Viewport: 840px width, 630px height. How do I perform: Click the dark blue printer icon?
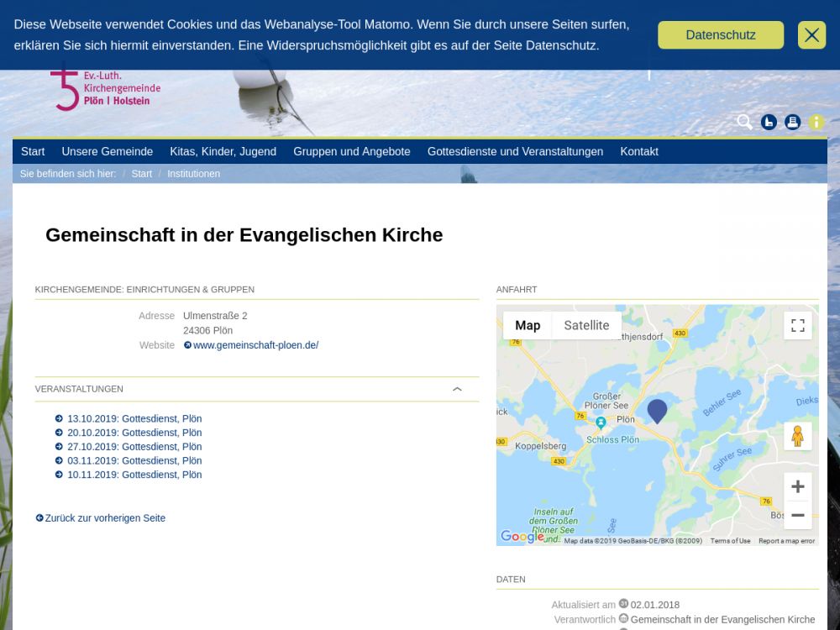[x=792, y=122]
